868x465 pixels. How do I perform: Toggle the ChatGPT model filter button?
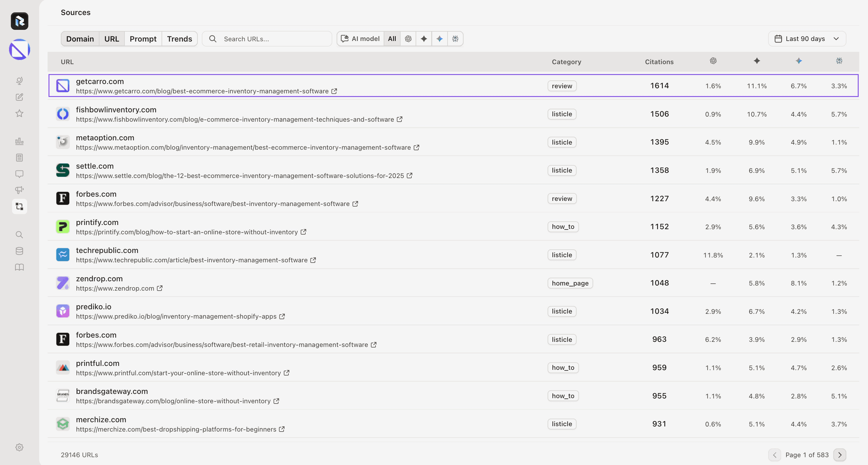pyautogui.click(x=408, y=39)
